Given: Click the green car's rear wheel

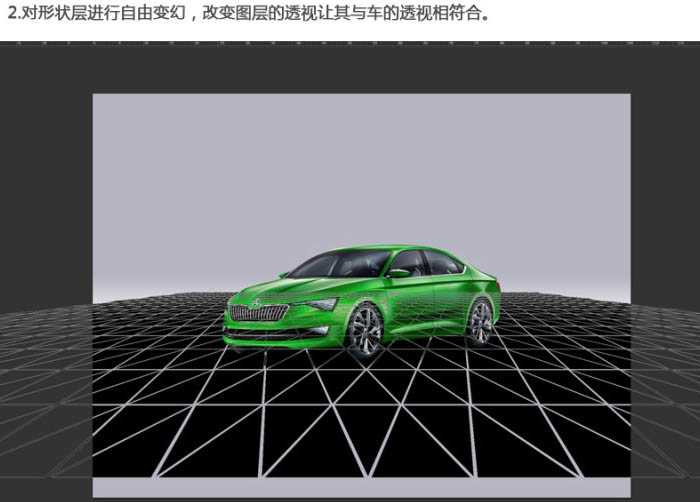Looking at the screenshot, I should point(480,321).
